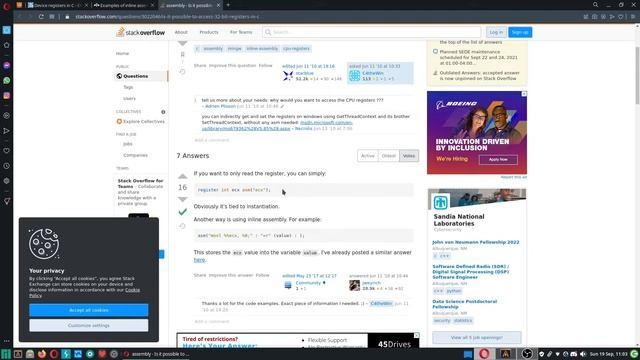640x360 pixels.
Task: Open Instagram in the Opera sidebar
Action: (7, 96)
